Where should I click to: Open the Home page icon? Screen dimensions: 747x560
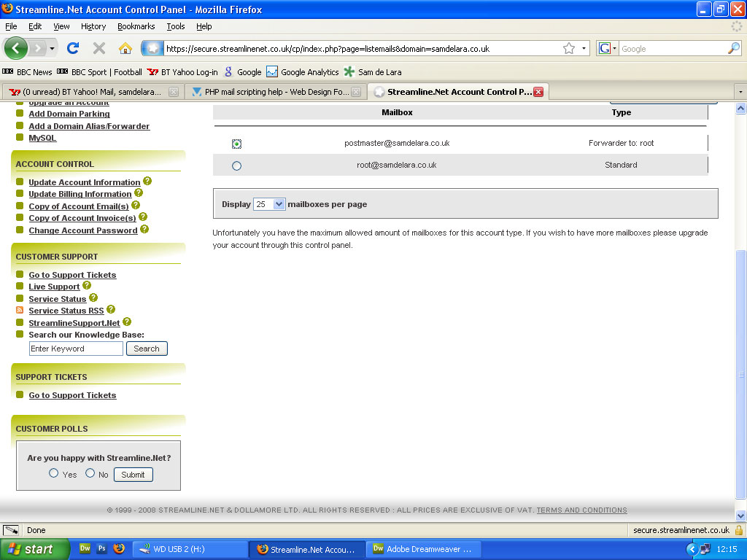point(125,48)
